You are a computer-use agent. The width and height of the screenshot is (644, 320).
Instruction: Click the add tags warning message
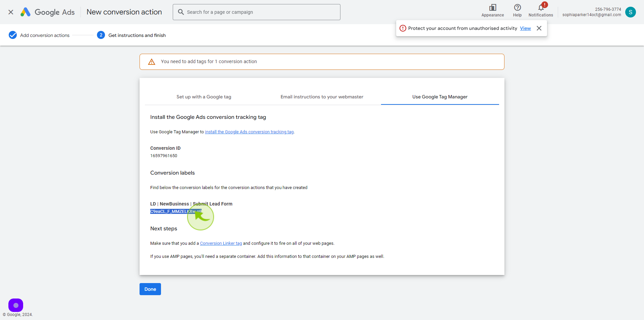click(x=209, y=61)
